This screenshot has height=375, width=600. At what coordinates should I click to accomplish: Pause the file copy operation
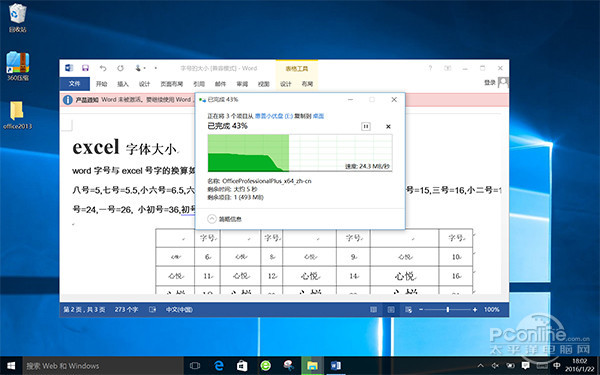[366, 126]
